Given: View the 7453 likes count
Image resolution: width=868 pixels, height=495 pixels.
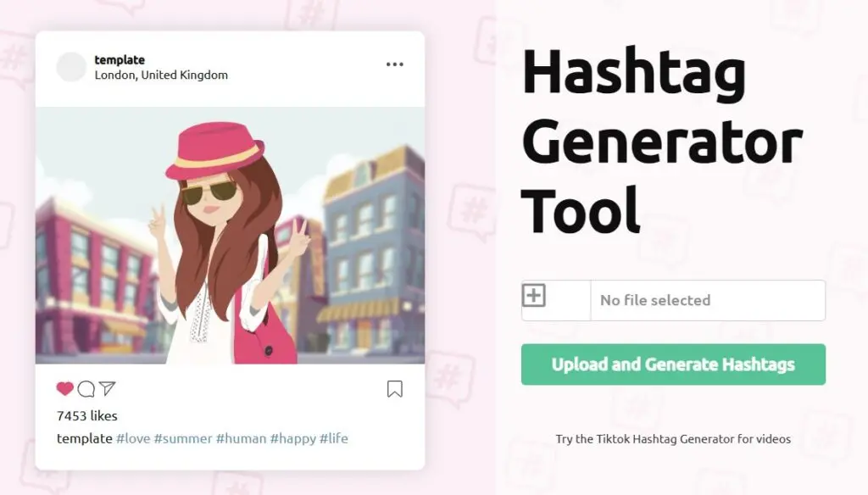Looking at the screenshot, I should pos(86,416).
